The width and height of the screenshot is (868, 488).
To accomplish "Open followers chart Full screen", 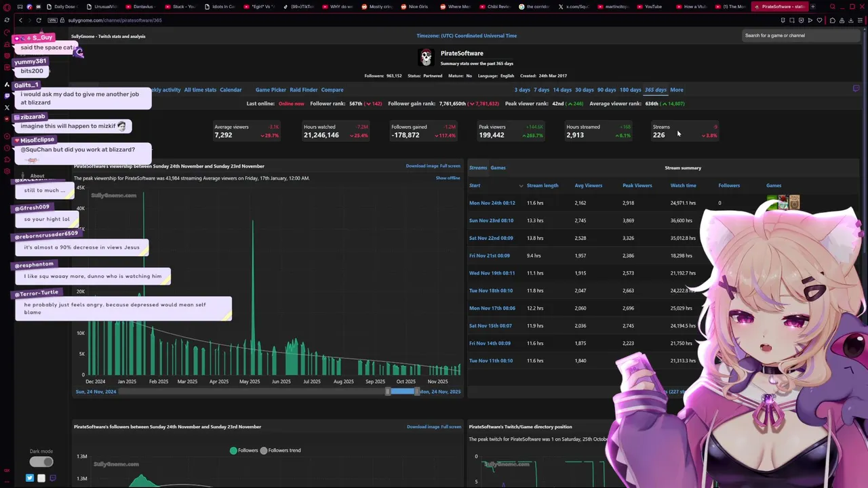I will point(451,427).
